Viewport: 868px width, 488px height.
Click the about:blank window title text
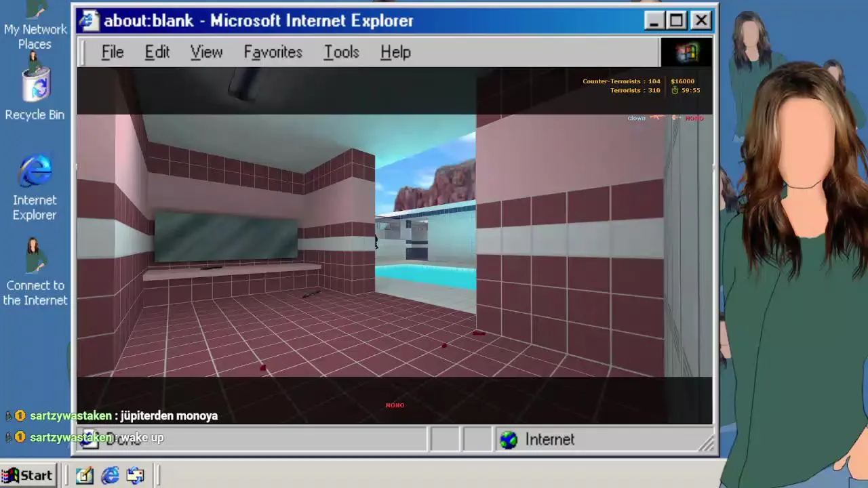pos(258,20)
